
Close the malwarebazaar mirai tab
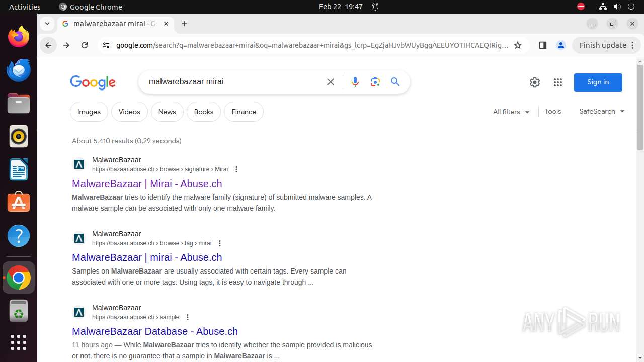[165, 24]
